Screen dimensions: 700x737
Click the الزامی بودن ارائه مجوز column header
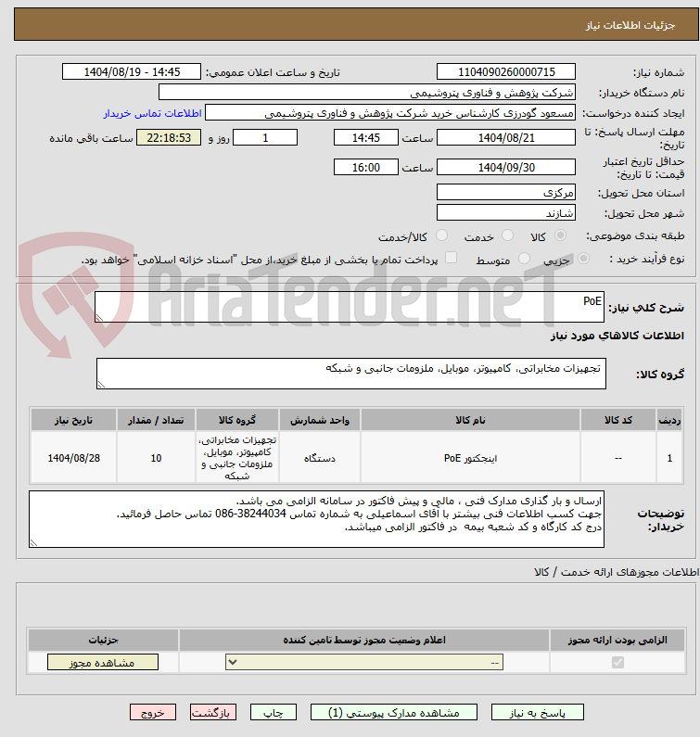click(x=617, y=640)
